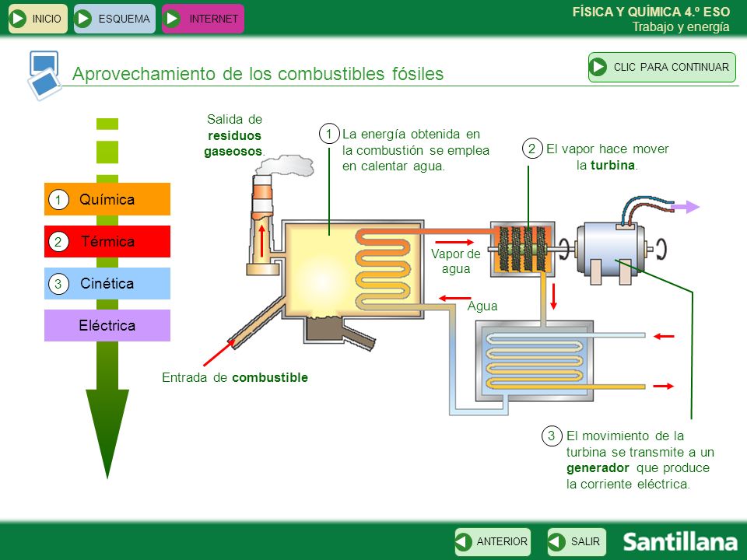This screenshot has width=747, height=560.
Task: Click the red down arrow below the turbine
Action: click(553, 296)
